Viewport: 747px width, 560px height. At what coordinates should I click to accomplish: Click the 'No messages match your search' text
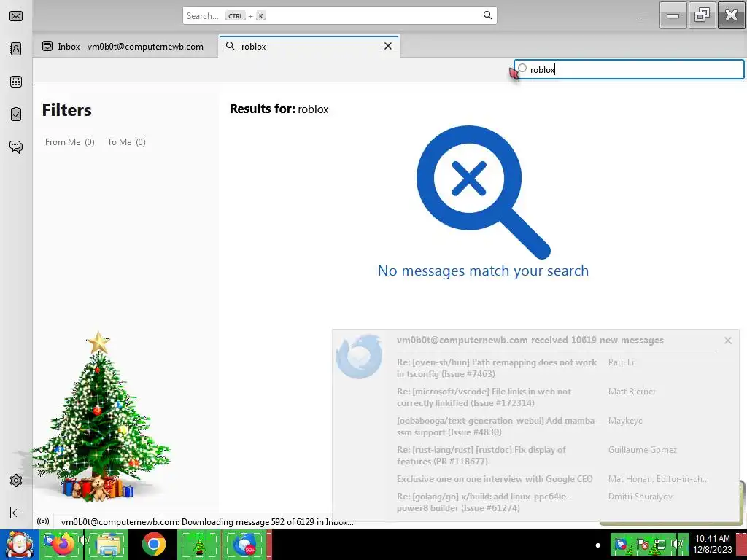(483, 271)
